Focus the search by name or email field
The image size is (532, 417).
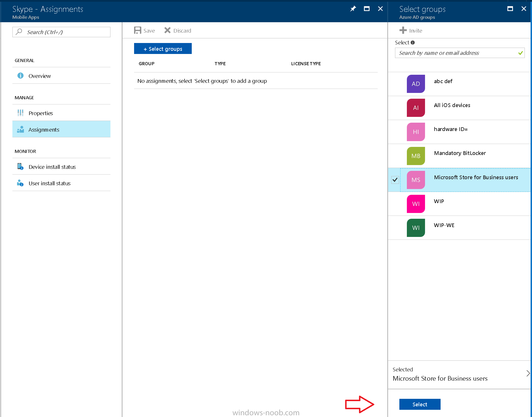(x=460, y=53)
